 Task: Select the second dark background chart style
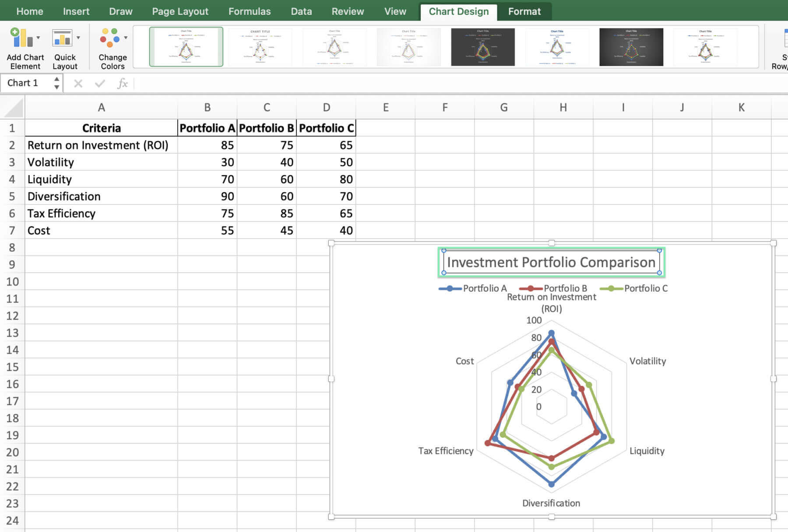point(631,47)
